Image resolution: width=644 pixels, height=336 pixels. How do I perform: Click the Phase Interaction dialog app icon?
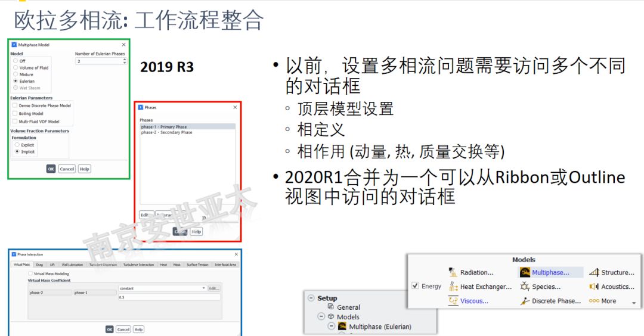14,254
